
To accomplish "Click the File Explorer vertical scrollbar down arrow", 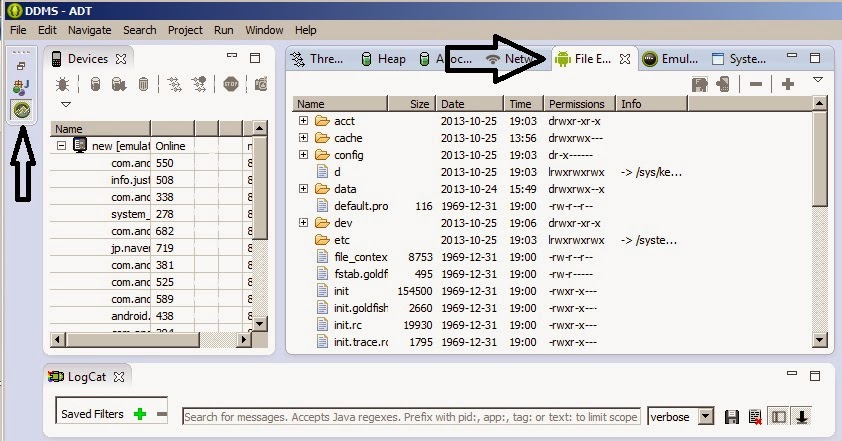I will [819, 339].
